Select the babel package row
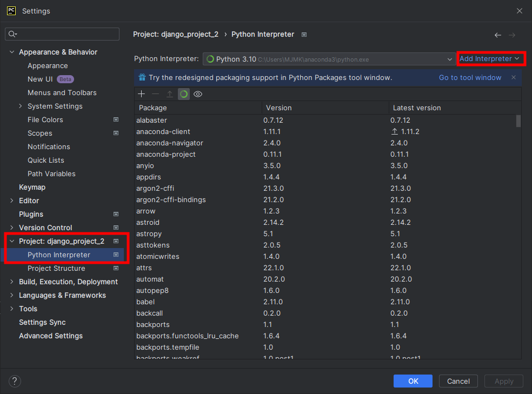The image size is (532, 394). tap(325, 302)
